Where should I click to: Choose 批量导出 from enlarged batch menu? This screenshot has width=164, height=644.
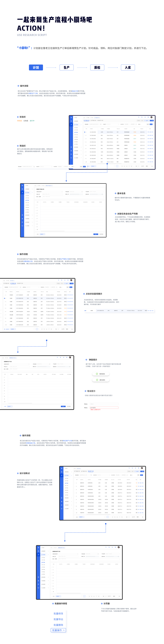(x=58, y=619)
